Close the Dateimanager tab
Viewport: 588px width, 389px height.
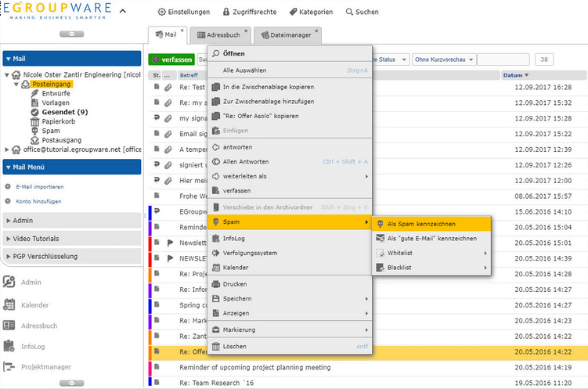point(316,31)
